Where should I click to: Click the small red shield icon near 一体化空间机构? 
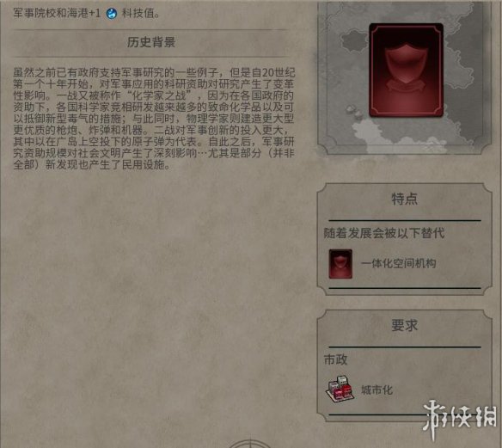pos(340,264)
